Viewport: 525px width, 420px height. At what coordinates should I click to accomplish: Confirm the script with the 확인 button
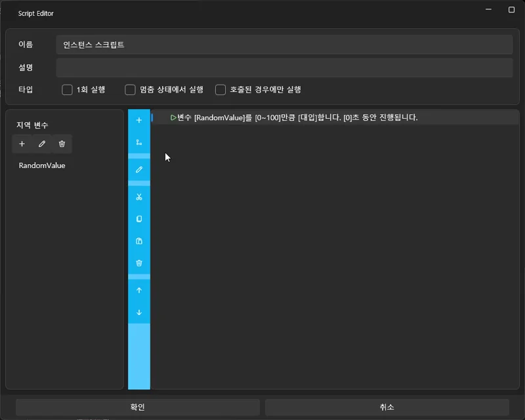coord(137,406)
